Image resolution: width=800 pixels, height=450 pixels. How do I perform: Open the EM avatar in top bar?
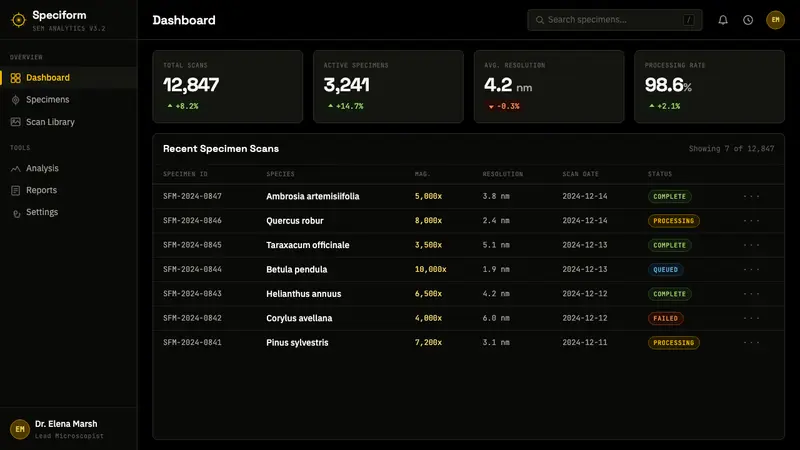click(776, 20)
